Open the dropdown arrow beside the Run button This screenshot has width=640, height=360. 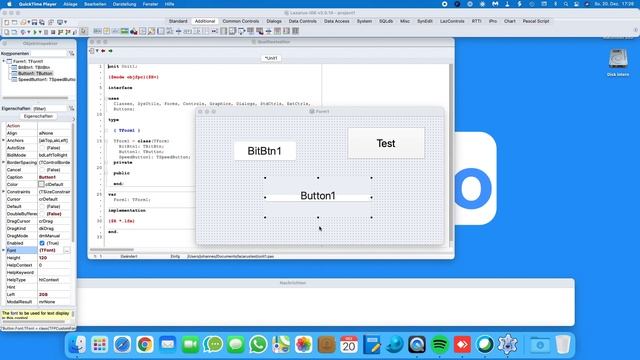pyautogui.click(x=40, y=32)
